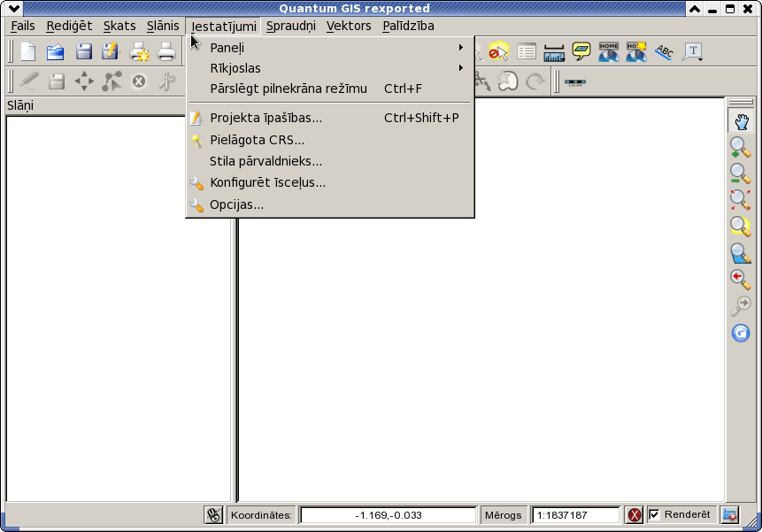Screen dimensions: 762x532
Task: Click the Cut Features scissors icon
Action: pos(166,81)
